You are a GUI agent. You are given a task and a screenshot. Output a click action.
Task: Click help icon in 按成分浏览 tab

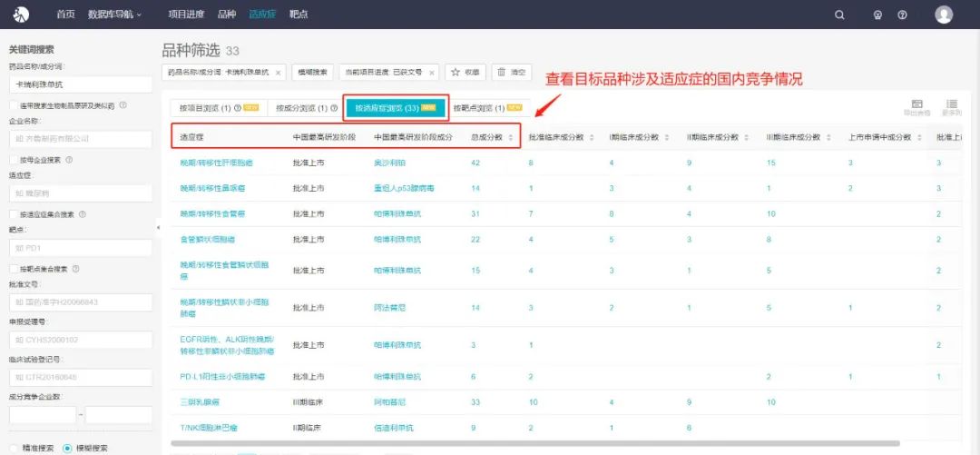334,108
